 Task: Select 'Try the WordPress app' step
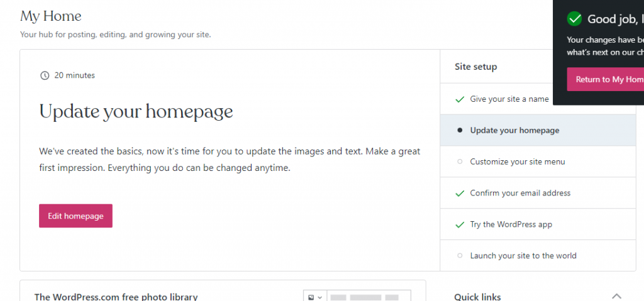coord(538,224)
